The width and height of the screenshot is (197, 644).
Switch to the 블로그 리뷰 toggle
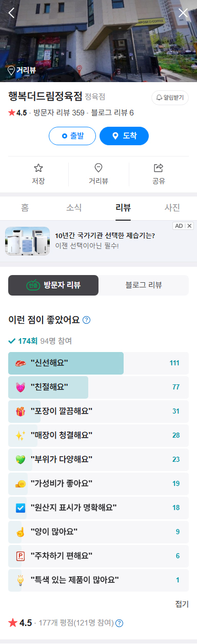pos(144,285)
